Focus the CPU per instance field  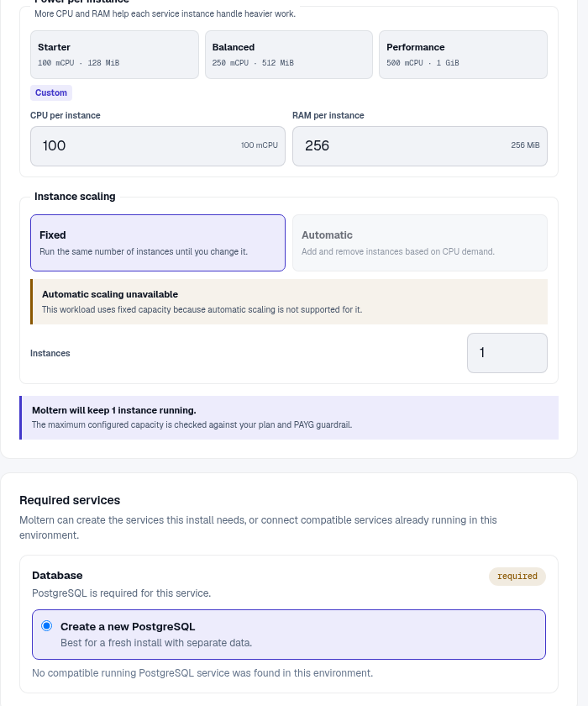158,146
